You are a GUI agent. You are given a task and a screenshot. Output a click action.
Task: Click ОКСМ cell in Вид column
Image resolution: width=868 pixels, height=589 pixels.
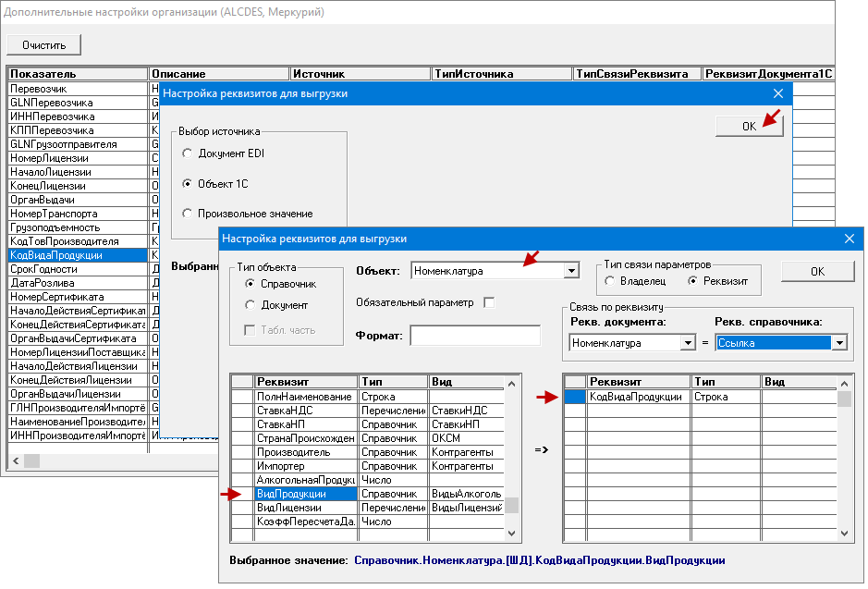pyautogui.click(x=466, y=438)
